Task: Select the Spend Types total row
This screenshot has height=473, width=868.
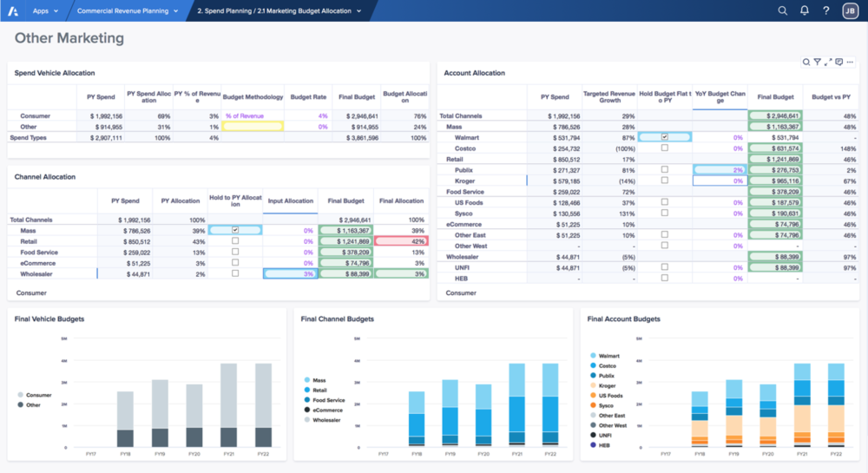Action: [x=218, y=138]
